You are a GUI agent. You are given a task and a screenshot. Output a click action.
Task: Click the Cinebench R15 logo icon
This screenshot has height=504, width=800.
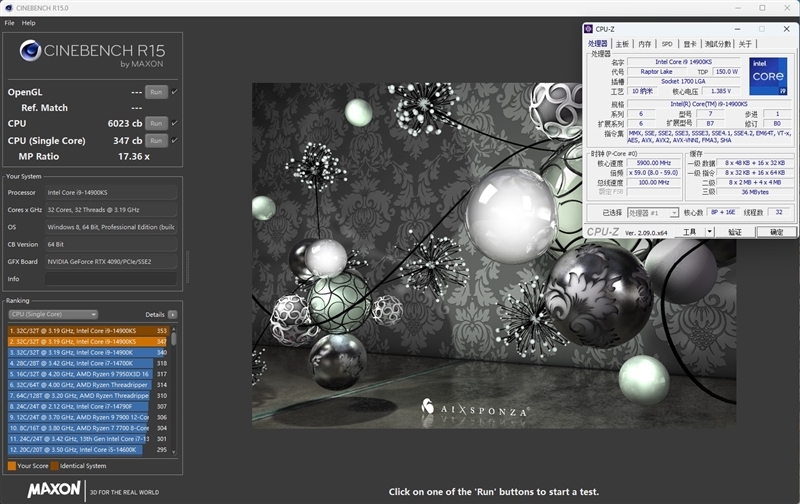30,51
